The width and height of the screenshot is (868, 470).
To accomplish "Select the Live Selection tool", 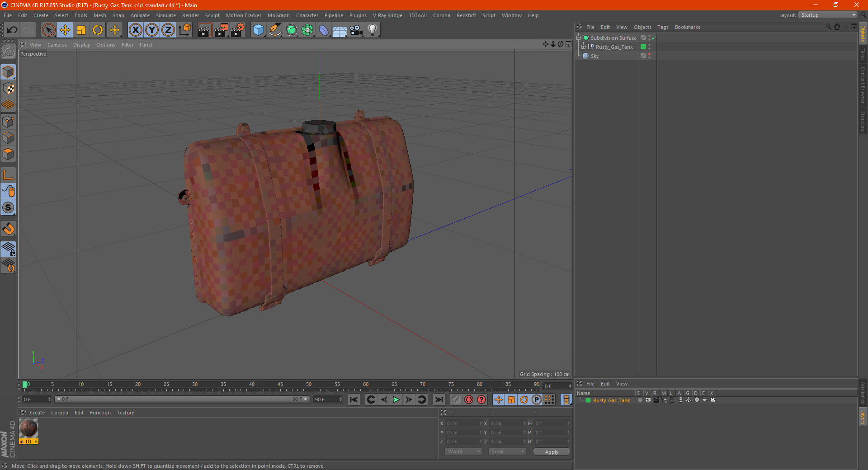I will point(48,30).
